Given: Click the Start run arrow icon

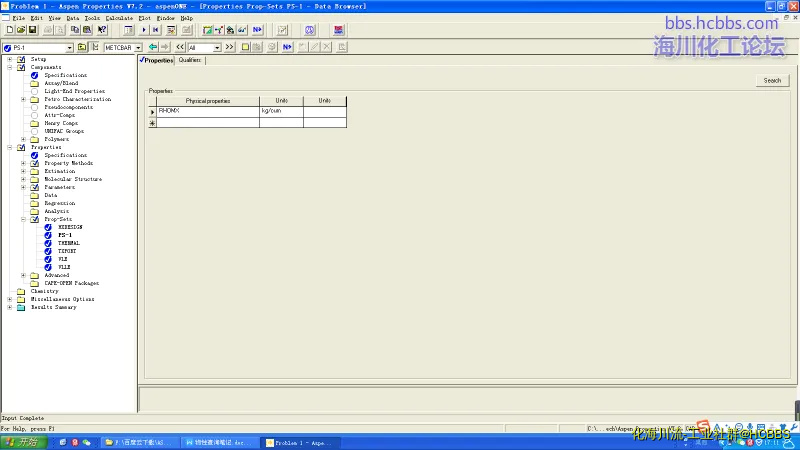Looking at the screenshot, I should click(143, 30).
